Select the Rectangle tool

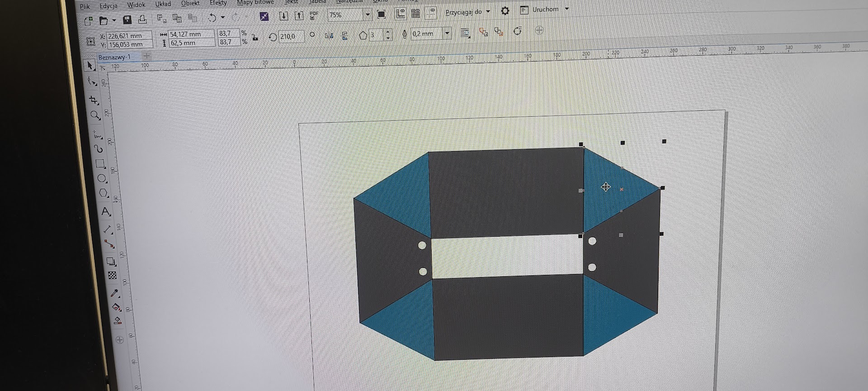coord(100,163)
